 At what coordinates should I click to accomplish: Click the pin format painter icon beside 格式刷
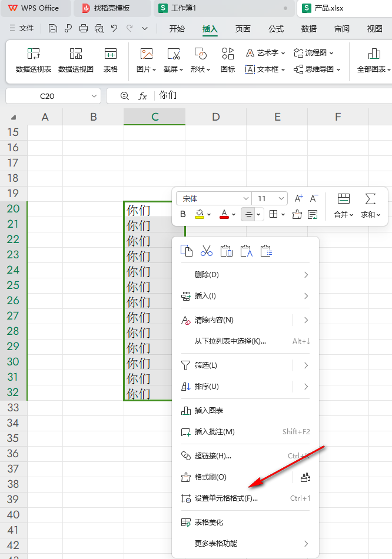tap(305, 477)
